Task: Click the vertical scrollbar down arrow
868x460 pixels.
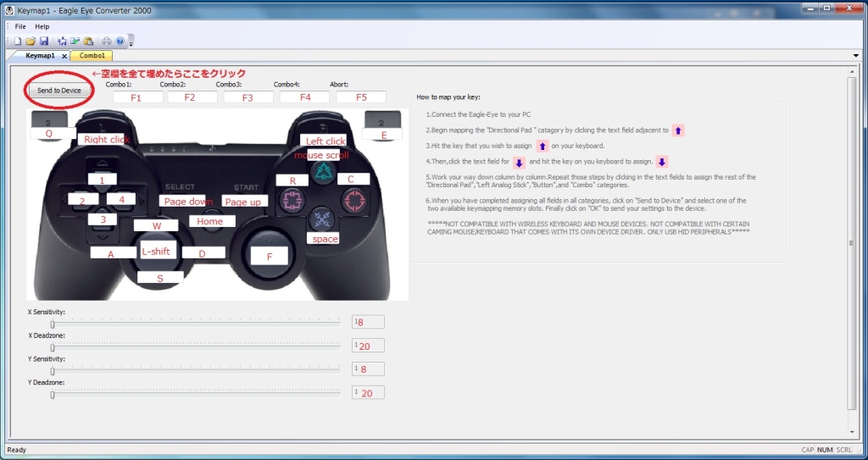Action: click(x=852, y=432)
